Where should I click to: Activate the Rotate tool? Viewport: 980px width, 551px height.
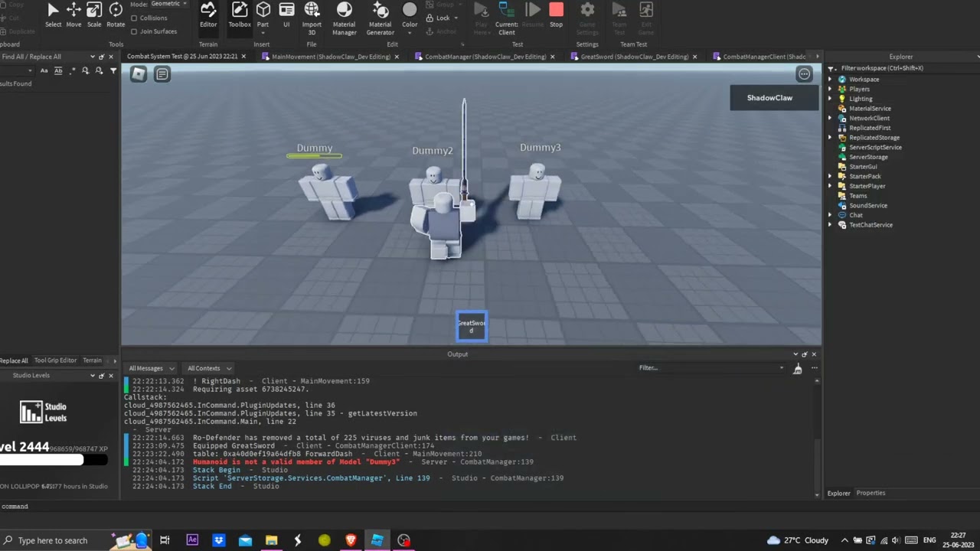click(116, 15)
